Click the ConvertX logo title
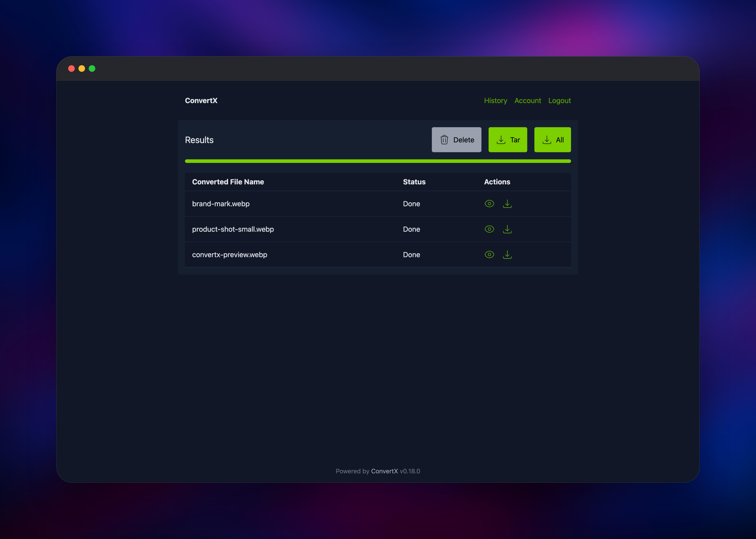 [201, 101]
